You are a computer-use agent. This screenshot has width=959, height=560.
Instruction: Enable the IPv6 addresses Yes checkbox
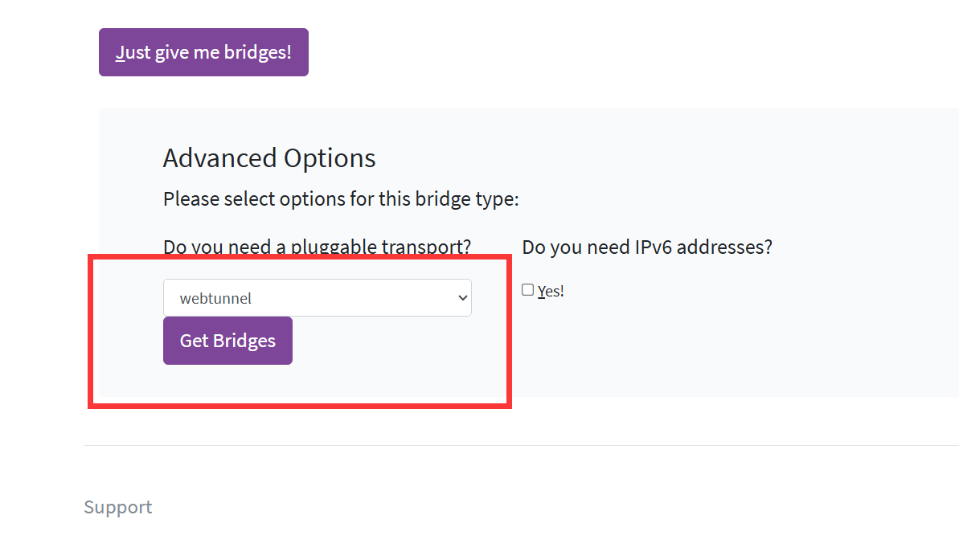pyautogui.click(x=528, y=290)
